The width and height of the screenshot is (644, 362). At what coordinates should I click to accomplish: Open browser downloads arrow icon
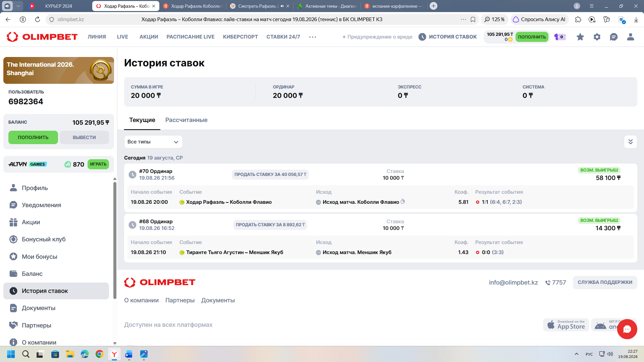tap(636, 19)
